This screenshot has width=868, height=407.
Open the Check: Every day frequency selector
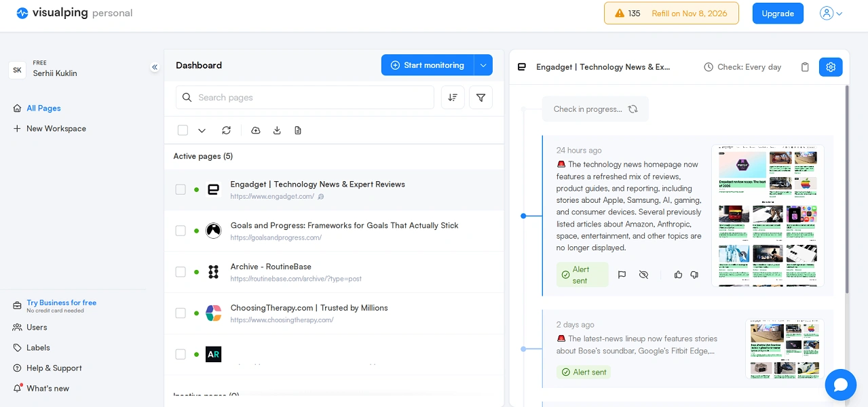coord(742,67)
